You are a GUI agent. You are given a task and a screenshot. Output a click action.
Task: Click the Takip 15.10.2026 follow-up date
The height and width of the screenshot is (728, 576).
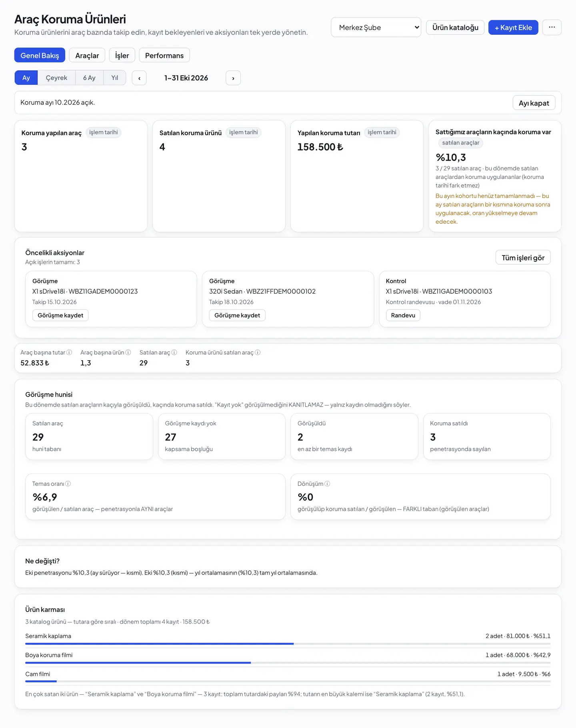pos(54,302)
